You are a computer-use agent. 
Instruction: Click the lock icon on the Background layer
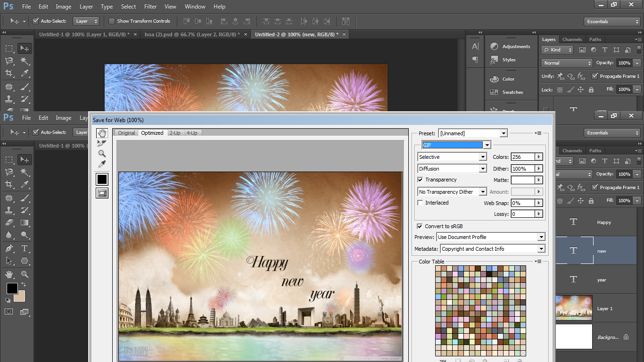(x=626, y=337)
